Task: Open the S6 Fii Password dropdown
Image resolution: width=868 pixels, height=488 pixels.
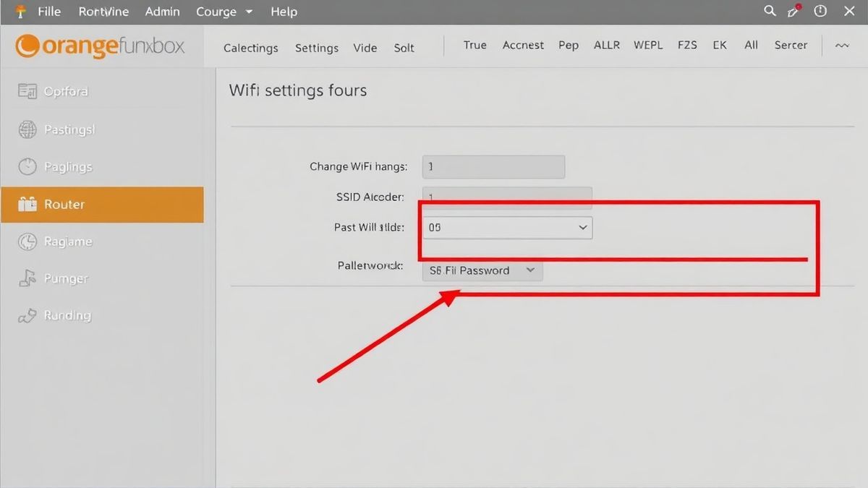Action: 482,270
